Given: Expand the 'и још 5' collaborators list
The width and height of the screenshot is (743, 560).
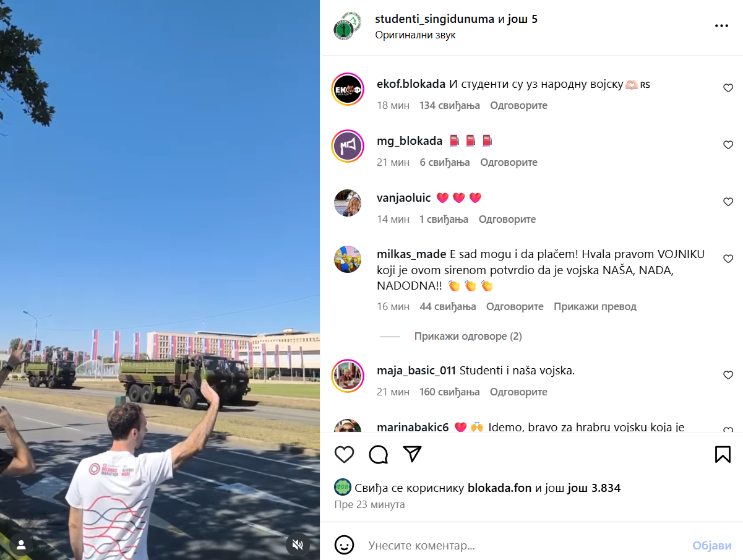Looking at the screenshot, I should [x=517, y=19].
